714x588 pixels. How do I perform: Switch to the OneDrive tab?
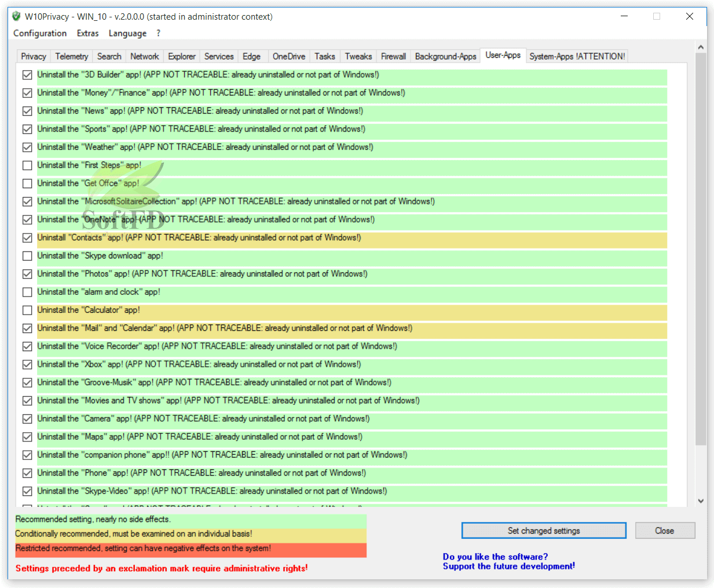coord(289,56)
